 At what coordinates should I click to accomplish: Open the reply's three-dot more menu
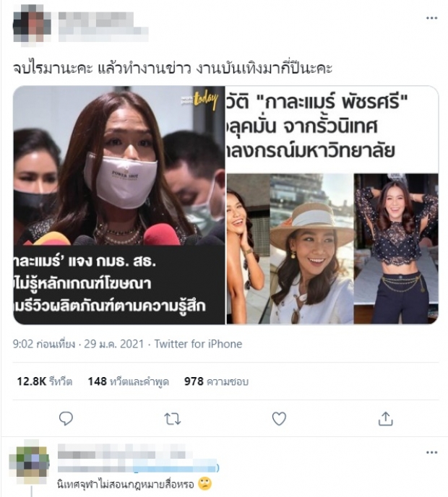[431, 452]
